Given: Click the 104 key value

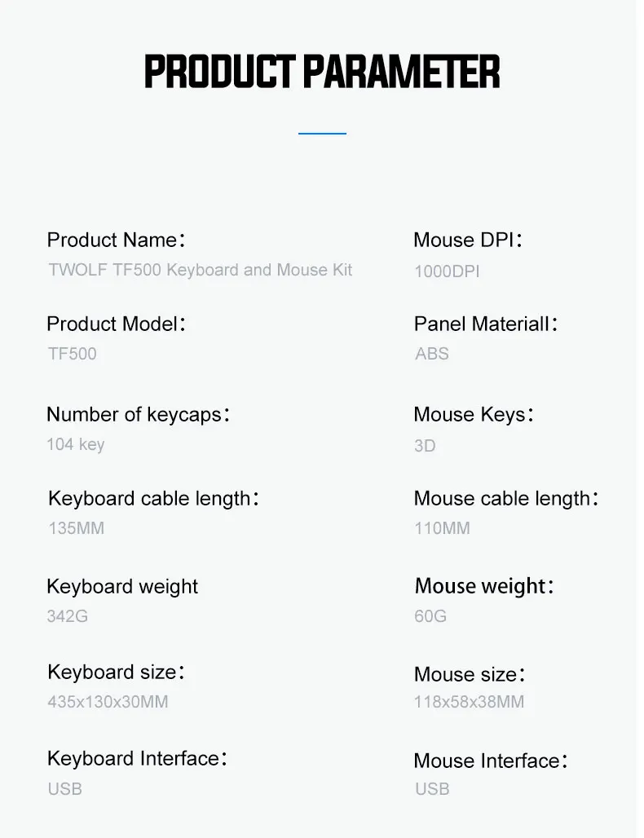Looking at the screenshot, I should point(75,444).
